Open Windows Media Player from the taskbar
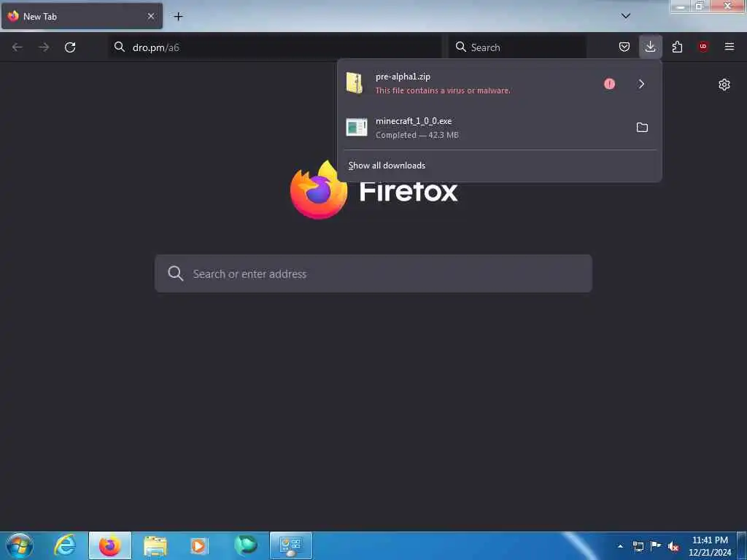Screen dimensions: 747x560 pyautogui.click(x=199, y=545)
